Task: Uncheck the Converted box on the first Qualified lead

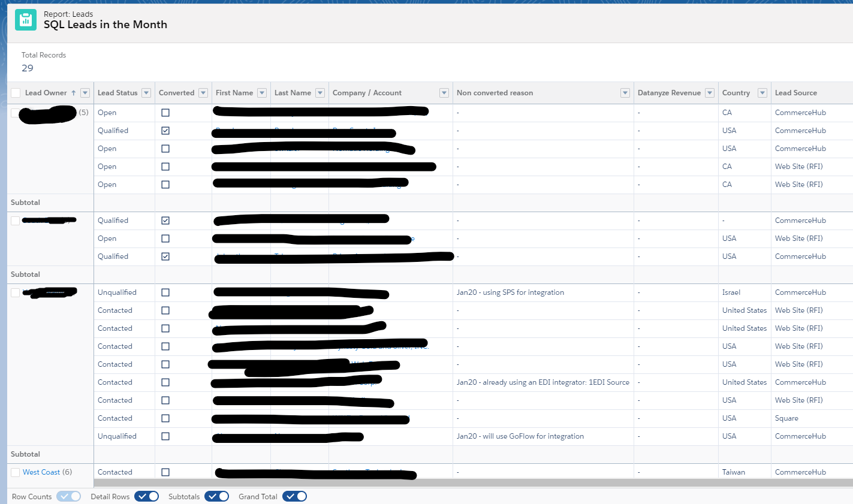Action: pos(165,130)
